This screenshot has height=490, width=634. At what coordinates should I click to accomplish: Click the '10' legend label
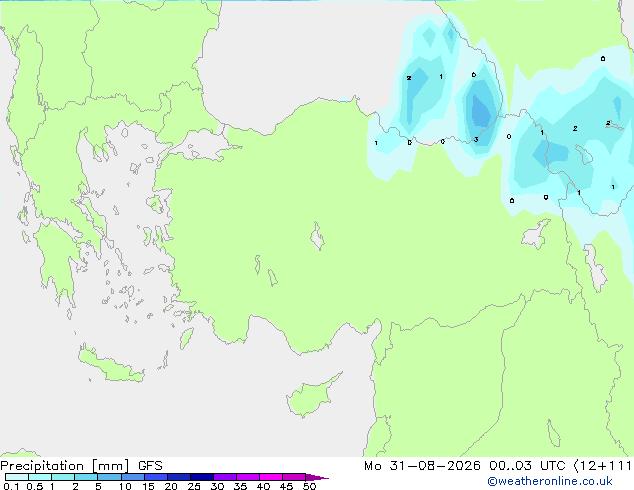125,486
